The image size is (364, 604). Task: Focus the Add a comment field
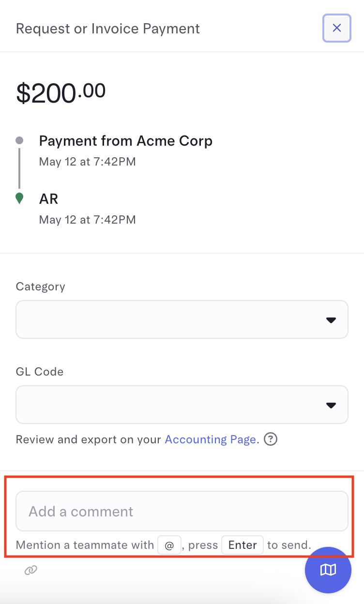tap(182, 512)
